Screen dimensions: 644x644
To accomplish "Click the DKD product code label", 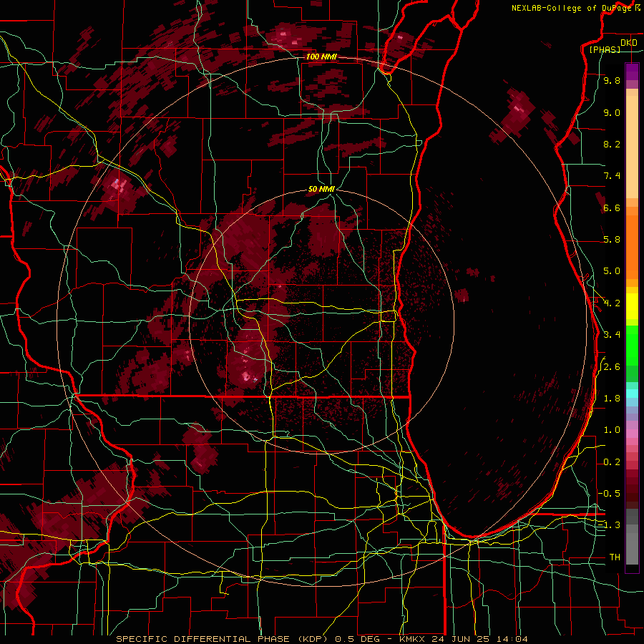I will point(628,42).
